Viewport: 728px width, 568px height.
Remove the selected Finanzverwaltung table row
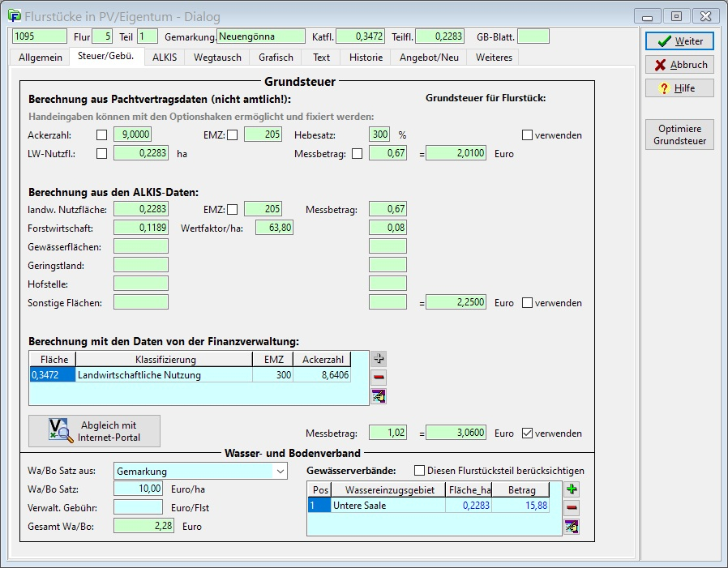coord(379,377)
